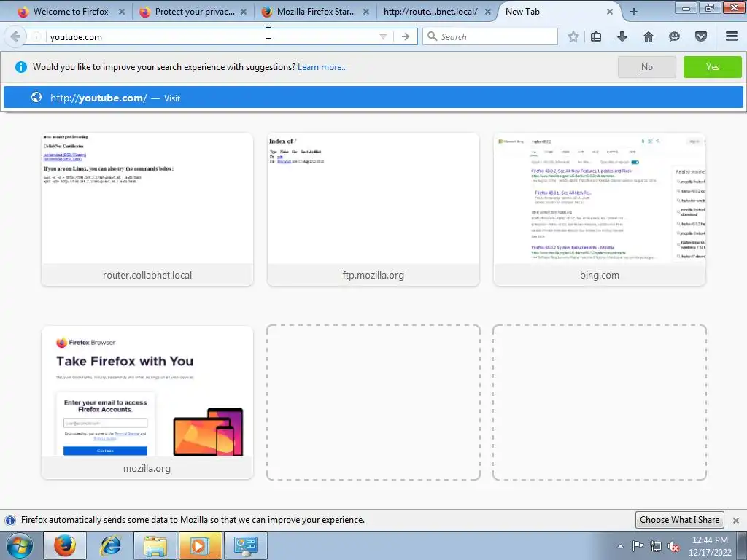Viewport: 747px width, 560px height.
Task: Open Windows Explorer folder in taskbar
Action: pos(155,545)
